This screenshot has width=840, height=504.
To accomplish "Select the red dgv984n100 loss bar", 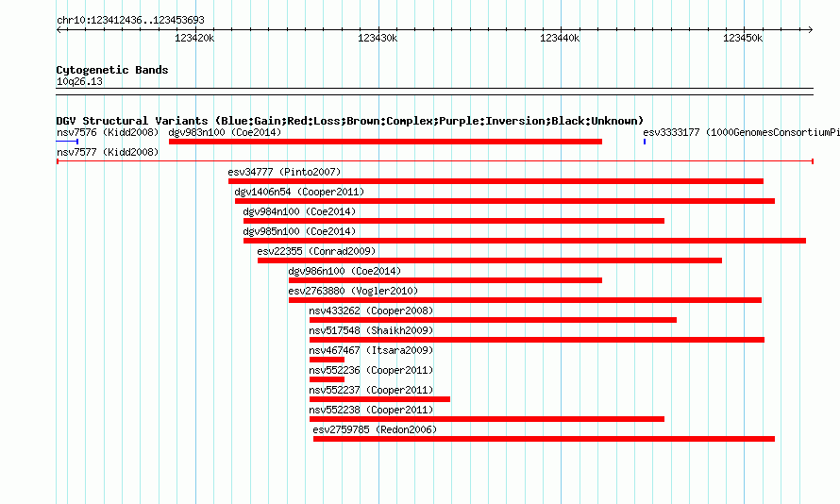I will tap(454, 221).
